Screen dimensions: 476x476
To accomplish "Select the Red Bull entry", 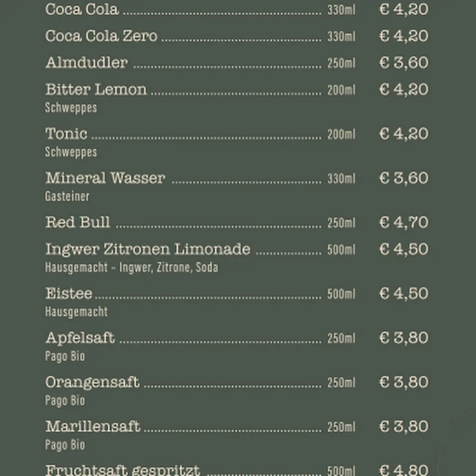I will pyautogui.click(x=78, y=222).
